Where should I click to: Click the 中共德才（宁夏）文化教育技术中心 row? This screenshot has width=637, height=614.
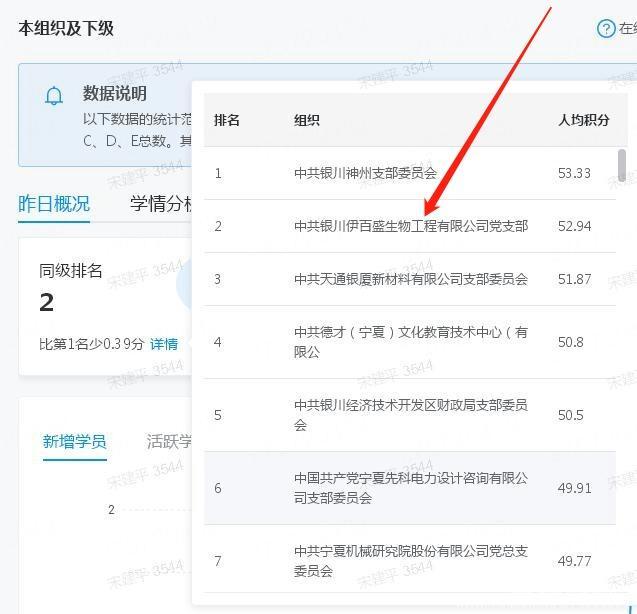coord(410,342)
